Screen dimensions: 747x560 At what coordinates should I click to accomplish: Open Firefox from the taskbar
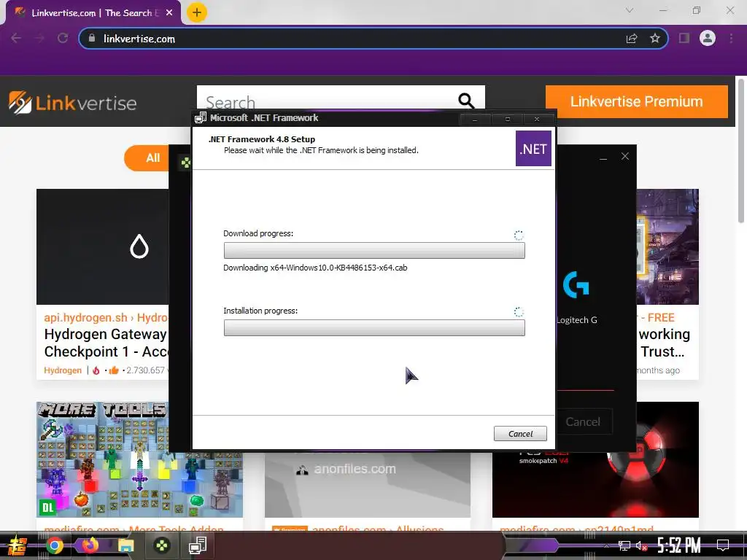tap(90, 545)
